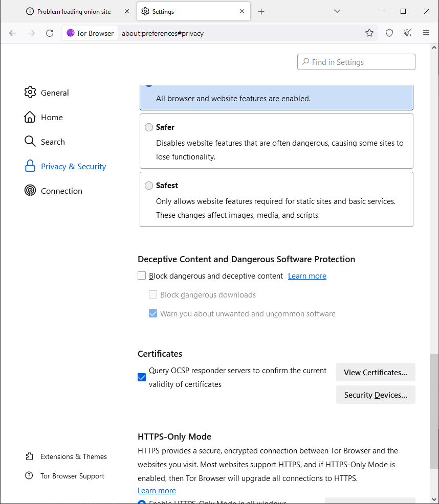Open the Search settings category

pos(45,142)
